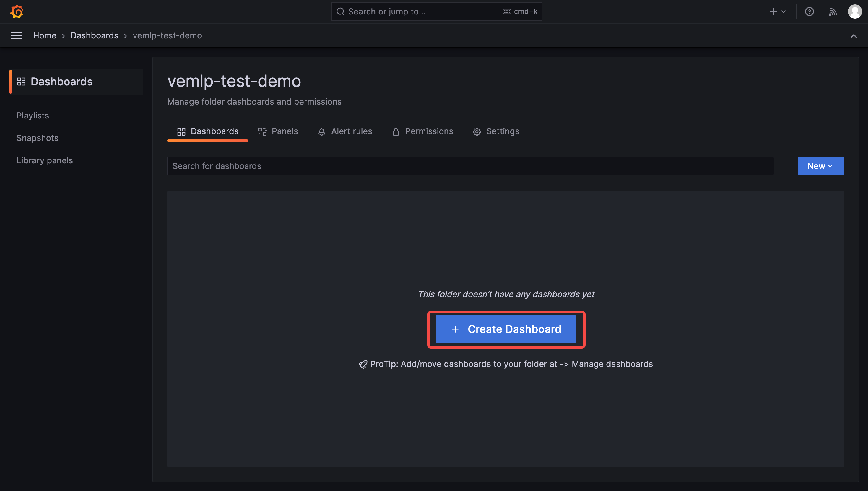Screen dimensions: 868x491
Task: Open the help question mark icon
Action: [x=809, y=12]
